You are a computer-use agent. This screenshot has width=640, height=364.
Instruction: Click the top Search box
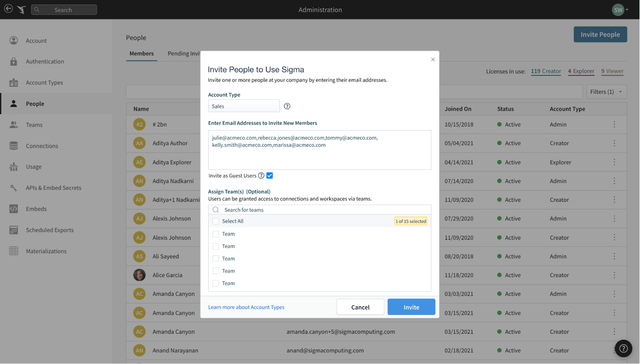coord(64,10)
